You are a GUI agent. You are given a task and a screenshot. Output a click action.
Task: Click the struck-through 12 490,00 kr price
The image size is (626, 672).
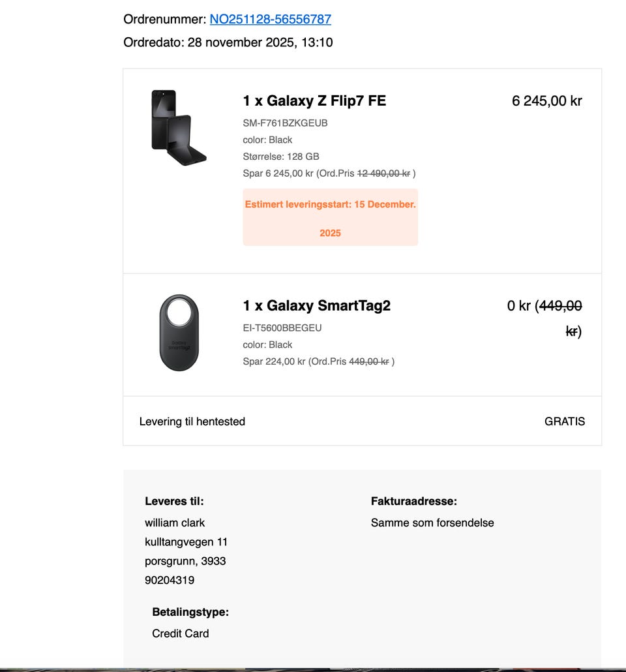pyautogui.click(x=383, y=173)
